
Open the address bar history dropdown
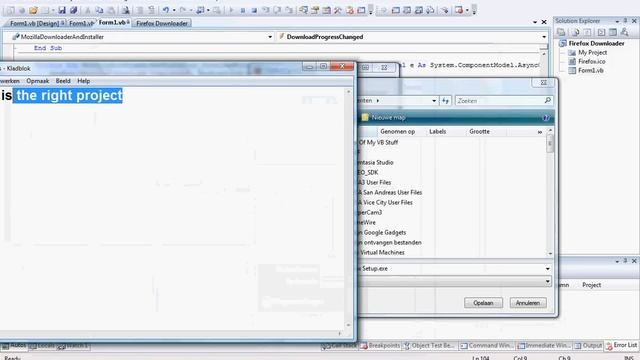[x=434, y=100]
